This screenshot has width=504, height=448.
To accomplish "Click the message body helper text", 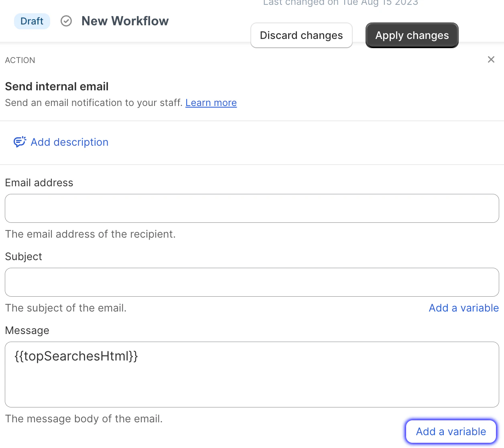I will [84, 419].
